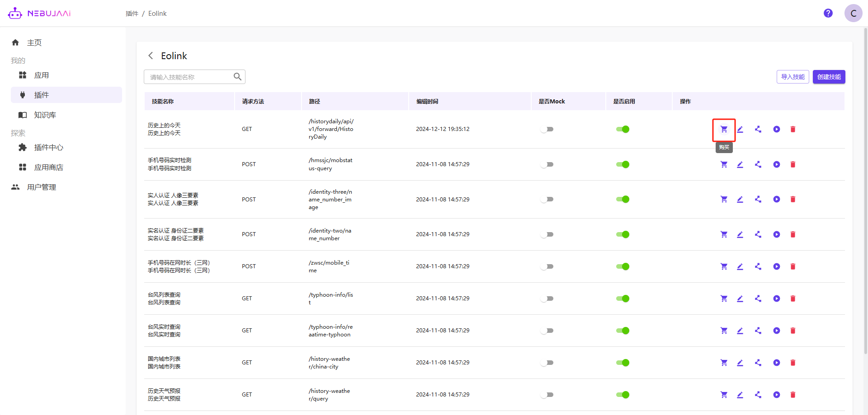Screen dimensions: 868x415
Task: Toggle Mock for 手机号码实时检测
Action: point(547,164)
